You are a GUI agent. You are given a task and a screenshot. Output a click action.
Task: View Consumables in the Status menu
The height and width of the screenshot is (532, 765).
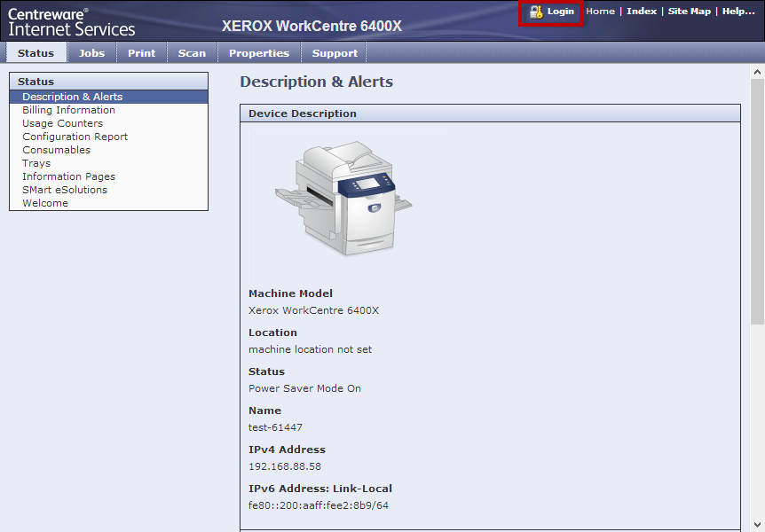tap(56, 150)
